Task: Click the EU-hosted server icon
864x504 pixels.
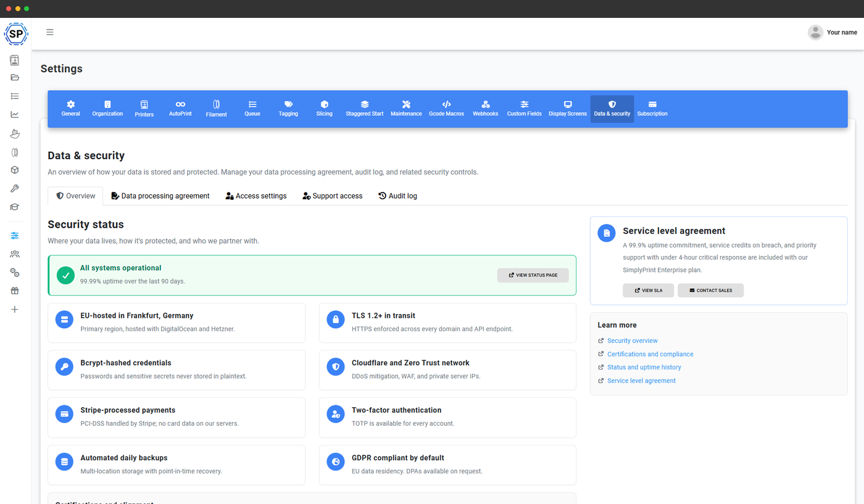Action: pos(64,320)
